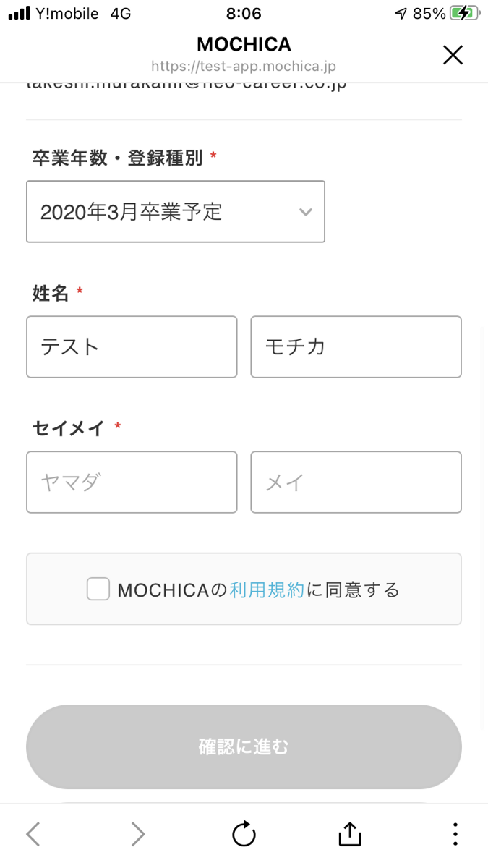Tap the location arrow in status bar
The height and width of the screenshot is (868, 488).
401,13
